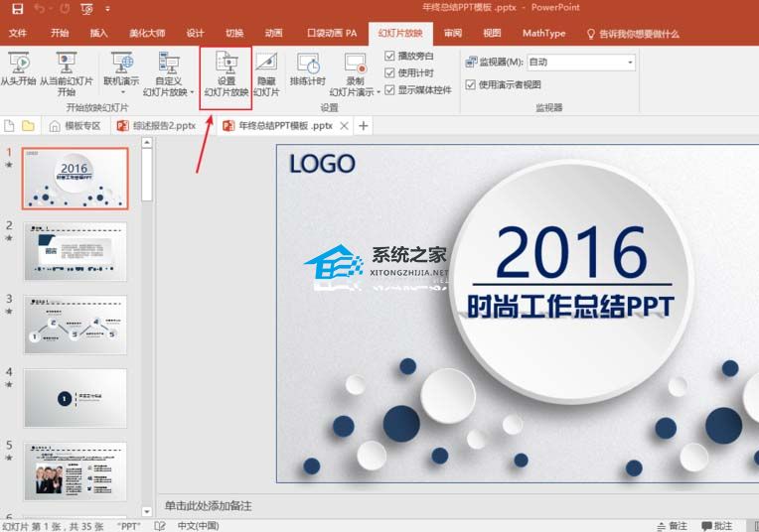This screenshot has height=532, width=759.
Task: Click 中文(中国) language in status bar
Action: coord(198,526)
